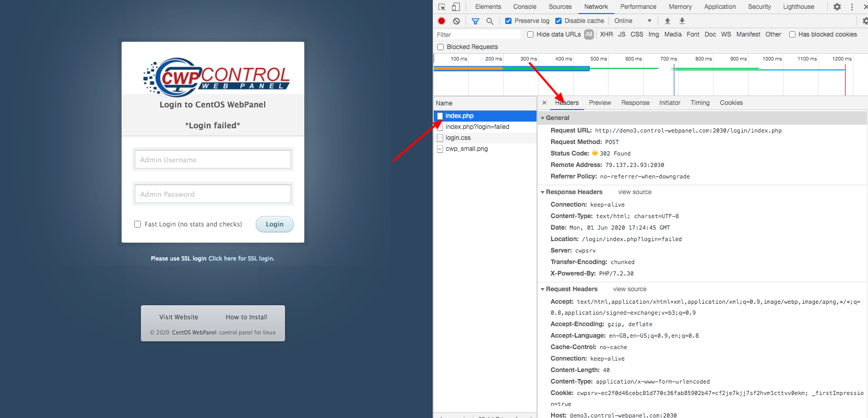Collapse the Response Headers section
The image size is (868, 418).
[542, 192]
